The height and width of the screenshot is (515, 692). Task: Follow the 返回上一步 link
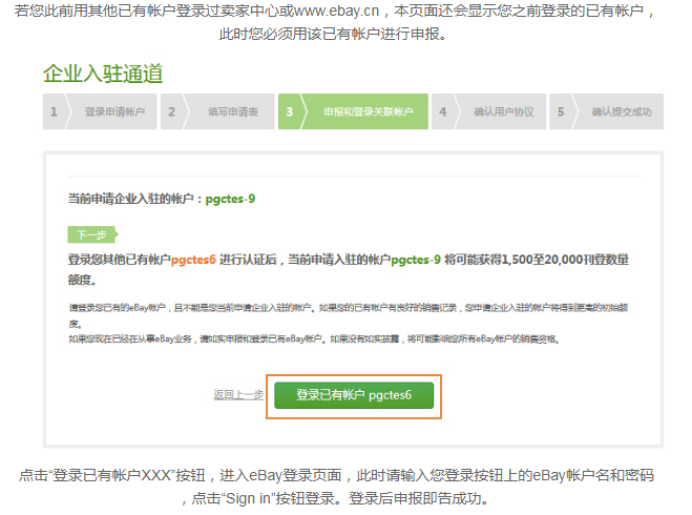click(238, 395)
